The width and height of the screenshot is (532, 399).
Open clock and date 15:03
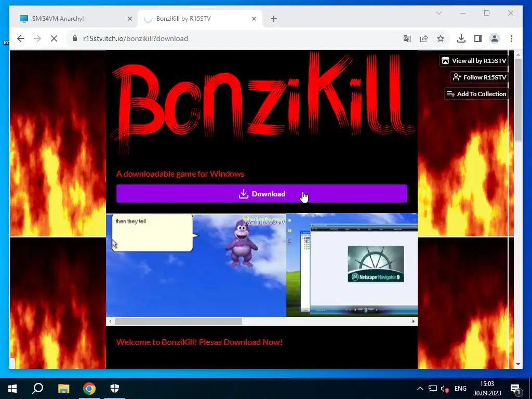487,389
